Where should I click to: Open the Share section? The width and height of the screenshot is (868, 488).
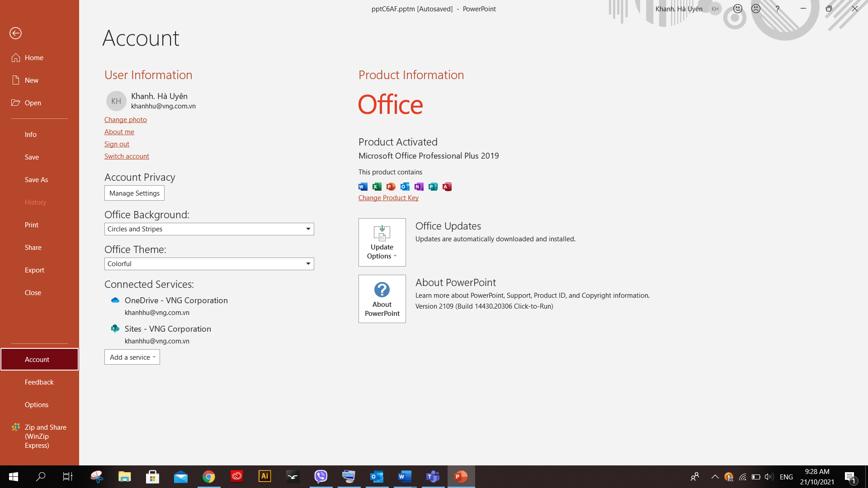click(x=39, y=247)
